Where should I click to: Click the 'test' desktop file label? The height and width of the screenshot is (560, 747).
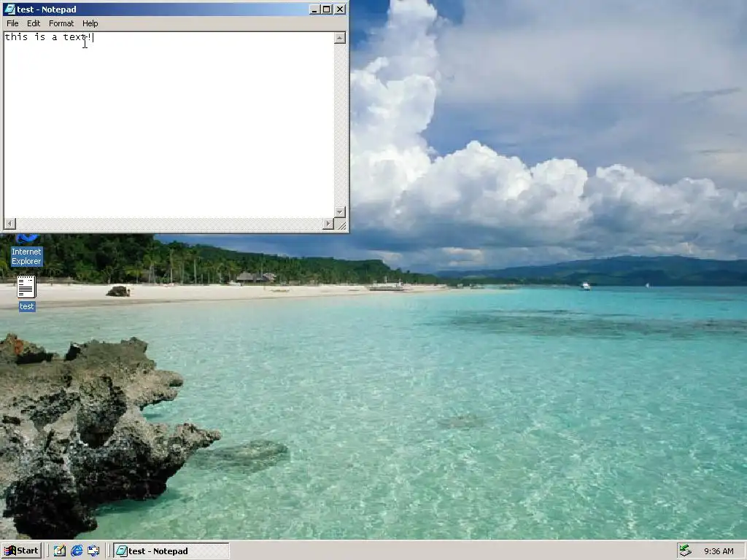[x=27, y=306]
